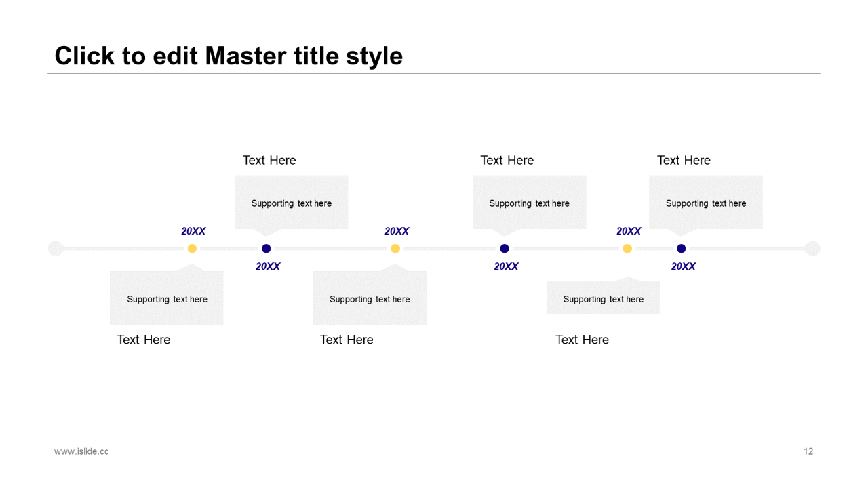This screenshot has width=868, height=488.
Task: Click the "20XX" label above leftmost yellow dot
Action: (x=193, y=231)
